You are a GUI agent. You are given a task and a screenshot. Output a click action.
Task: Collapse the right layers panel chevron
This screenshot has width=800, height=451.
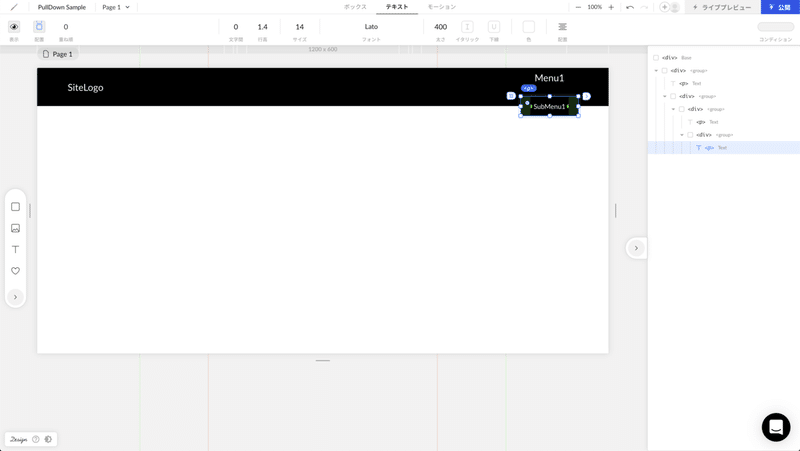click(636, 248)
